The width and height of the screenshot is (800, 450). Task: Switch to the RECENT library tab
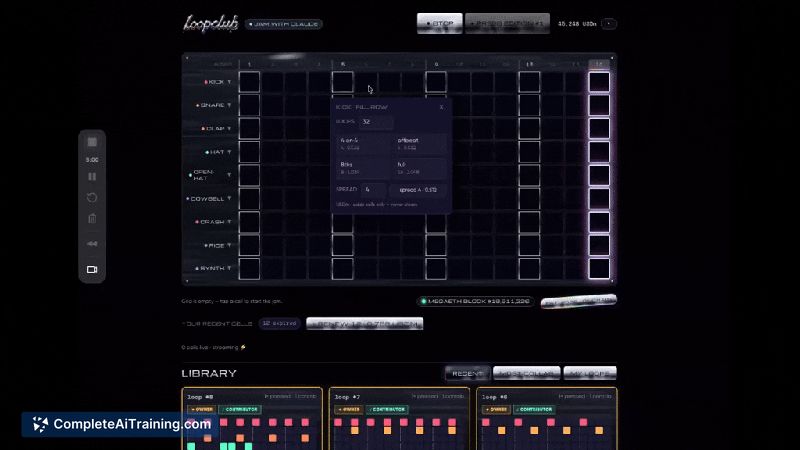coord(467,373)
